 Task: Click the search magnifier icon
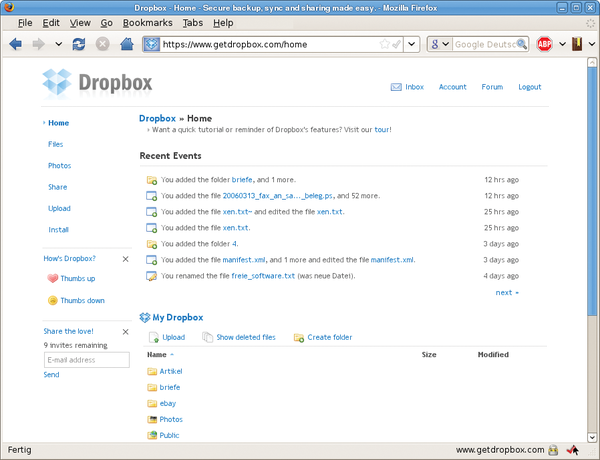pos(522,44)
